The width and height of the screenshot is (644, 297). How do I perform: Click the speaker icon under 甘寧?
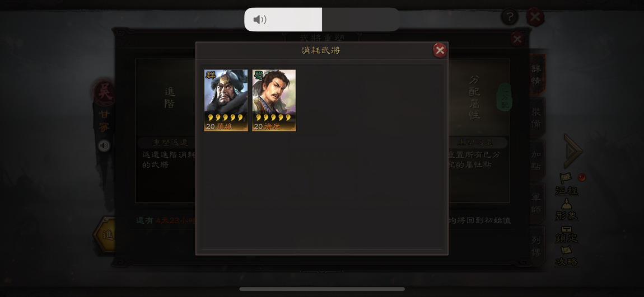(x=104, y=145)
